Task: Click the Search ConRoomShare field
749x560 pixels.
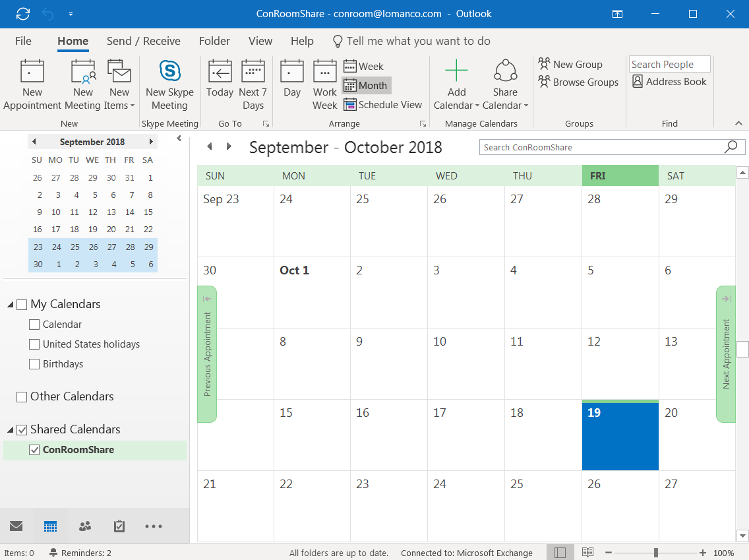Action: click(601, 147)
